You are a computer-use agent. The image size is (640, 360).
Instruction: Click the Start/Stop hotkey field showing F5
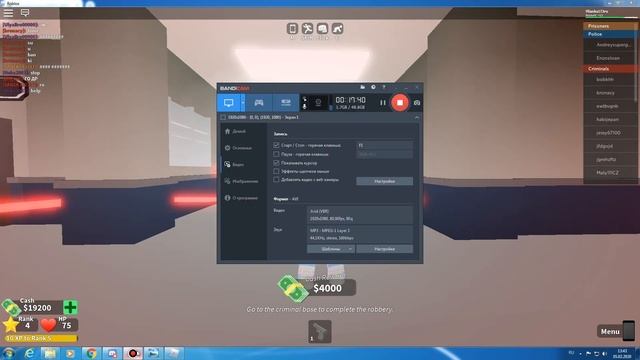tap(384, 145)
